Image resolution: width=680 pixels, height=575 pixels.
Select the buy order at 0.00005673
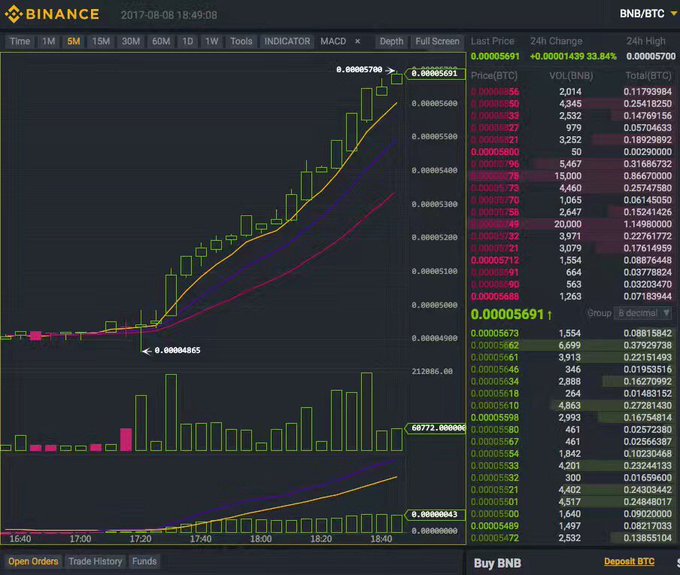(x=571, y=333)
